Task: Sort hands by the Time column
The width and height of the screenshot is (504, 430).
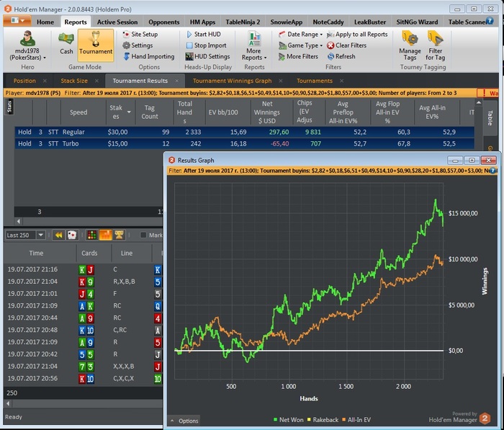Action: tap(36, 253)
